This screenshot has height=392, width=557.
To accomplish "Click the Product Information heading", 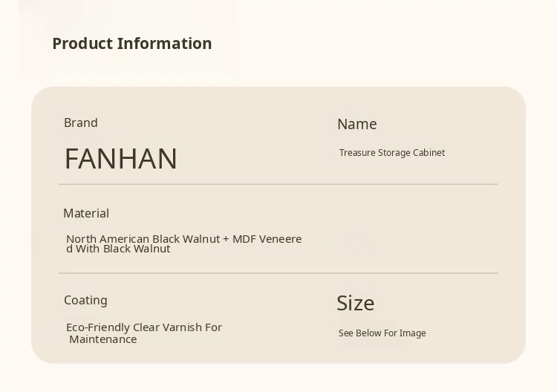I will (x=131, y=43).
